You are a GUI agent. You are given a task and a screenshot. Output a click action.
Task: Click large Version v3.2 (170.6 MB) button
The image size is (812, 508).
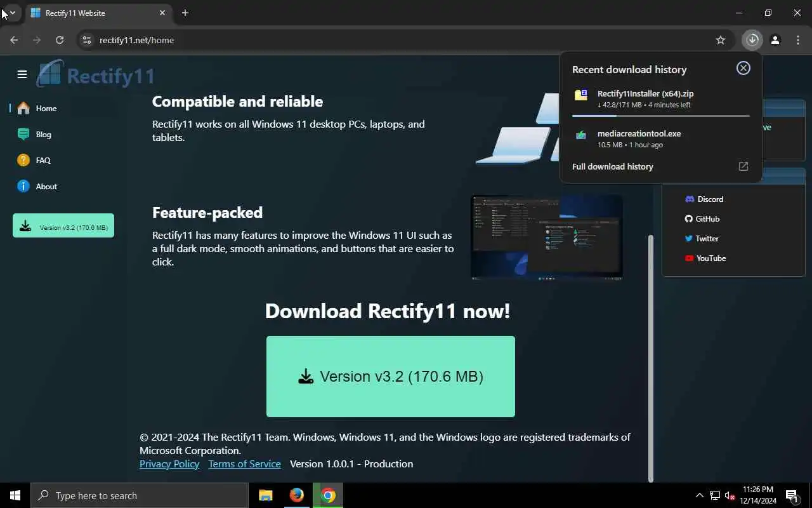click(391, 377)
